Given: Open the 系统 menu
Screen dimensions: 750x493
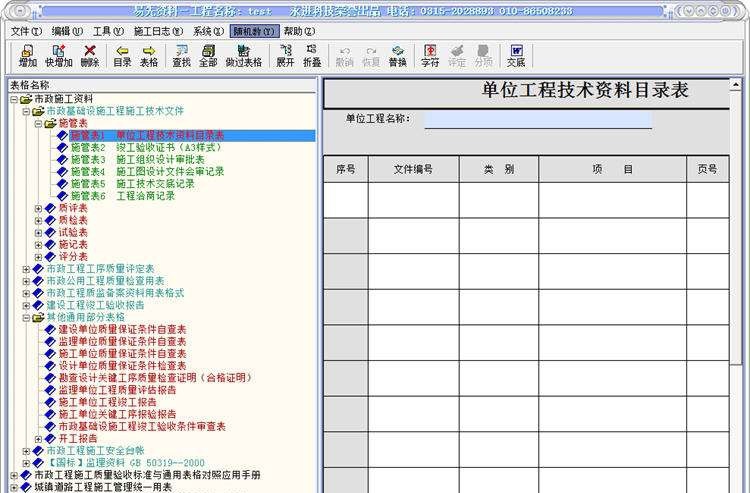Looking at the screenshot, I should pos(208,31).
